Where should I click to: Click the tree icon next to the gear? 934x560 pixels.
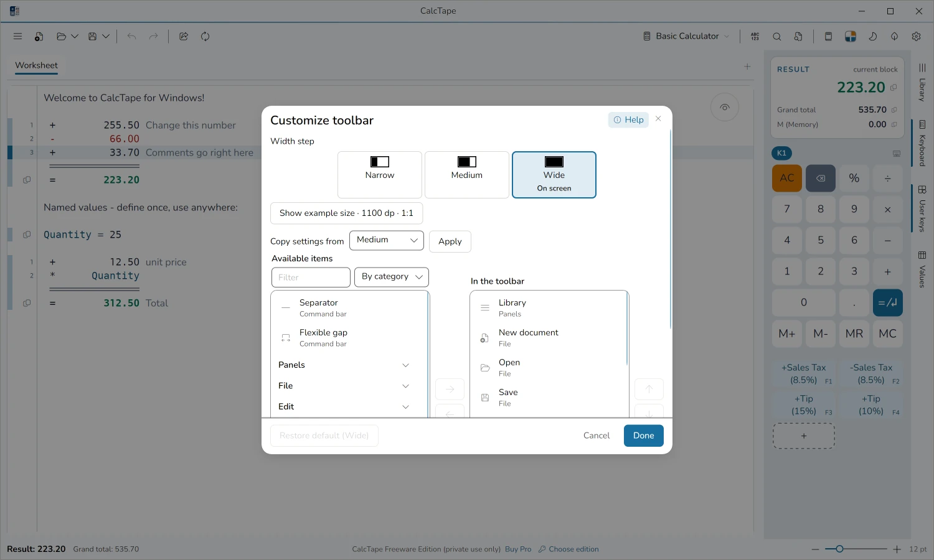[x=894, y=36]
